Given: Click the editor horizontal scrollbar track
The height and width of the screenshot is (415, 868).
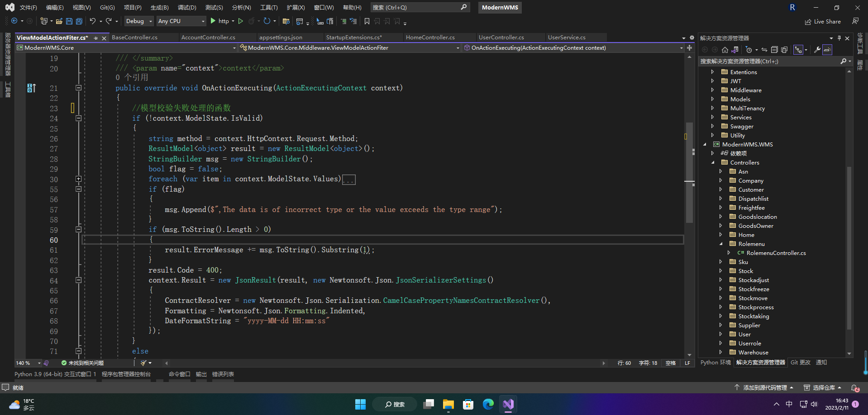Looking at the screenshot, I should click(385, 363).
